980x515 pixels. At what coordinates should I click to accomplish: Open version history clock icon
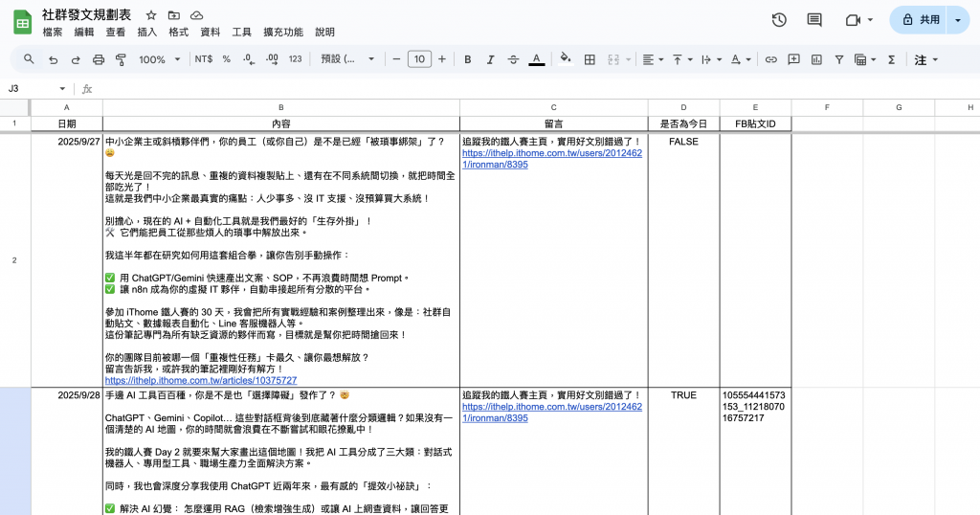(779, 20)
